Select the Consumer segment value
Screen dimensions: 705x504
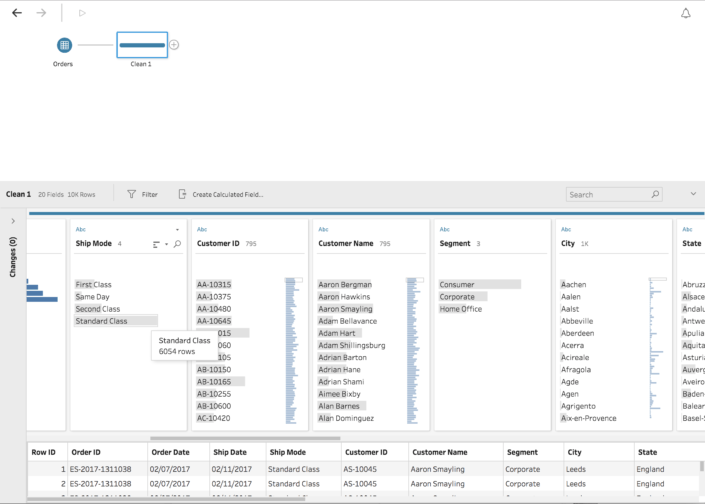[457, 285]
